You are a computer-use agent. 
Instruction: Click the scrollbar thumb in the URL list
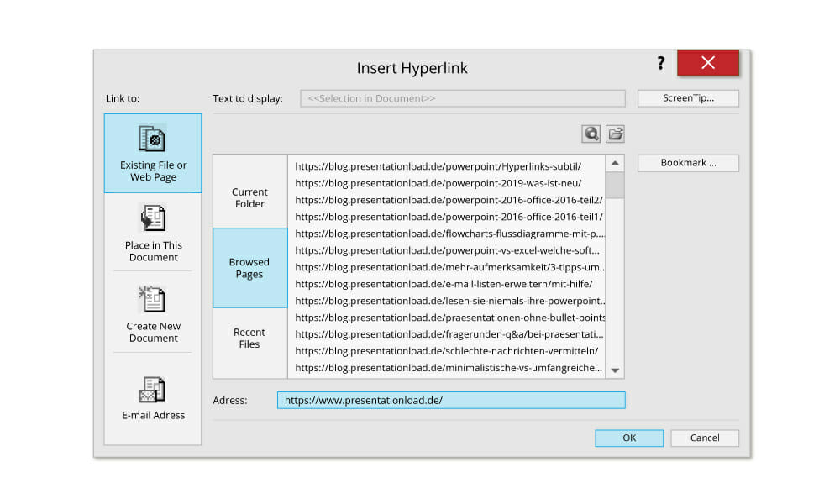point(615,185)
